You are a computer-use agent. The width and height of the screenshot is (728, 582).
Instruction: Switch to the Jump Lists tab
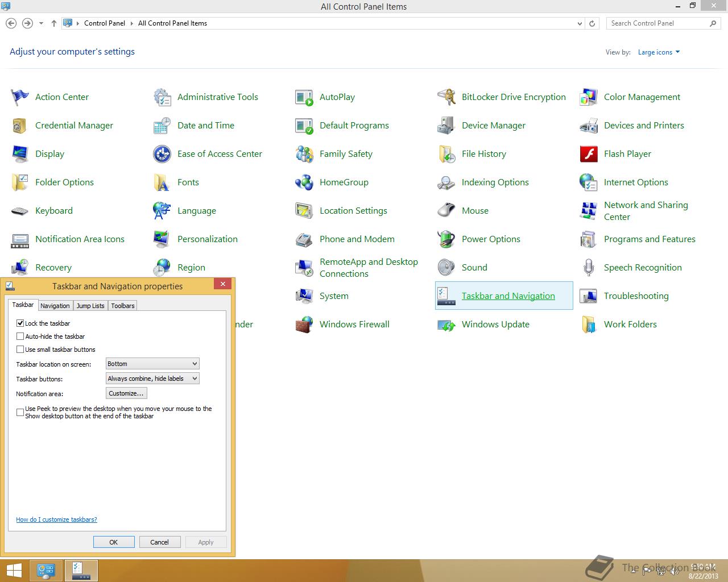90,306
